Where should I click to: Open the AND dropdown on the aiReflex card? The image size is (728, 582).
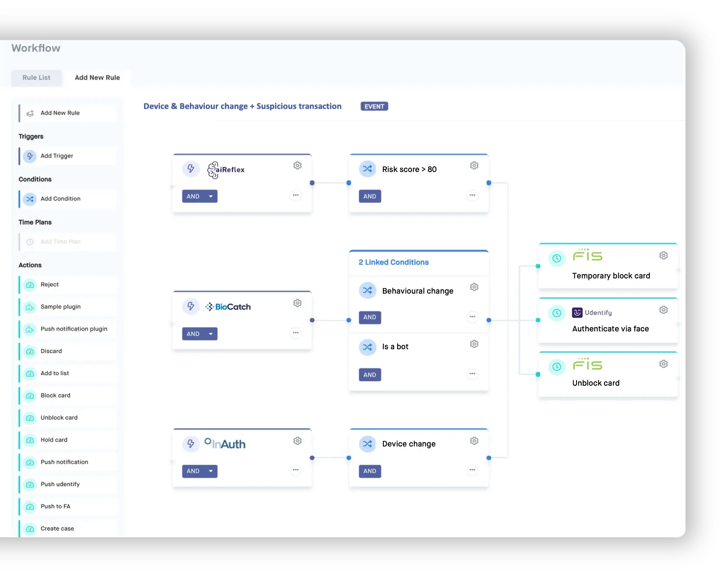tap(199, 196)
